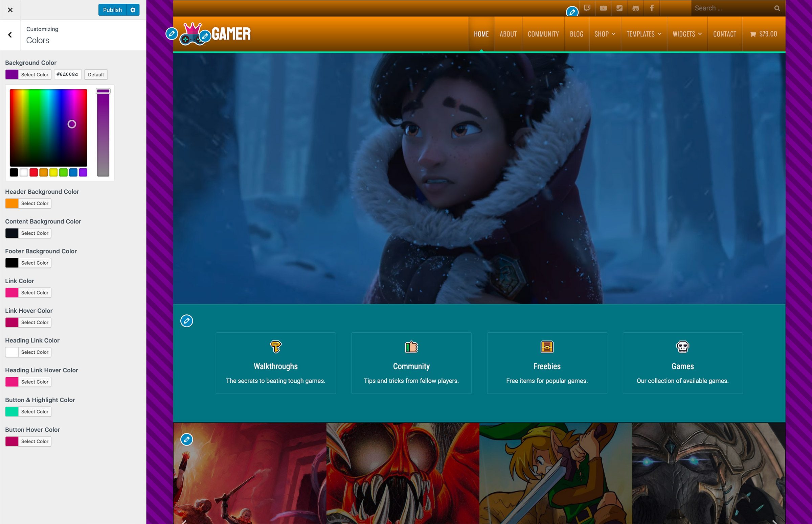Click the hex field showing #6d008c
The image size is (812, 524).
pyautogui.click(x=67, y=74)
